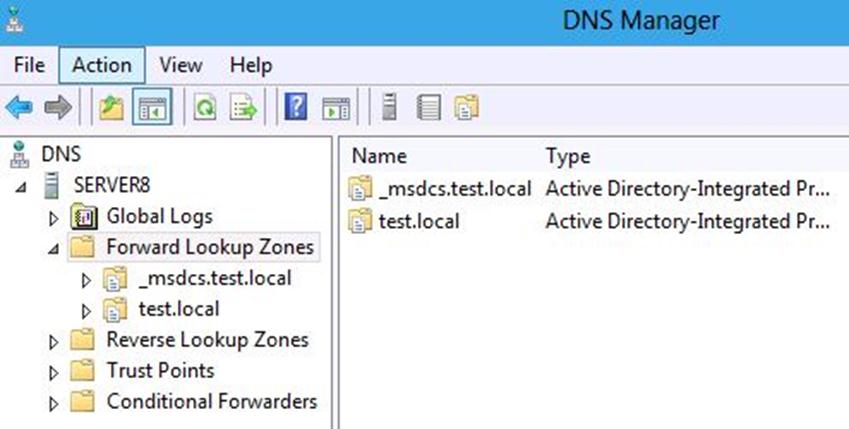Sort the list by the Type column header
Image resolution: width=849 pixels, height=429 pixels.
point(567,157)
